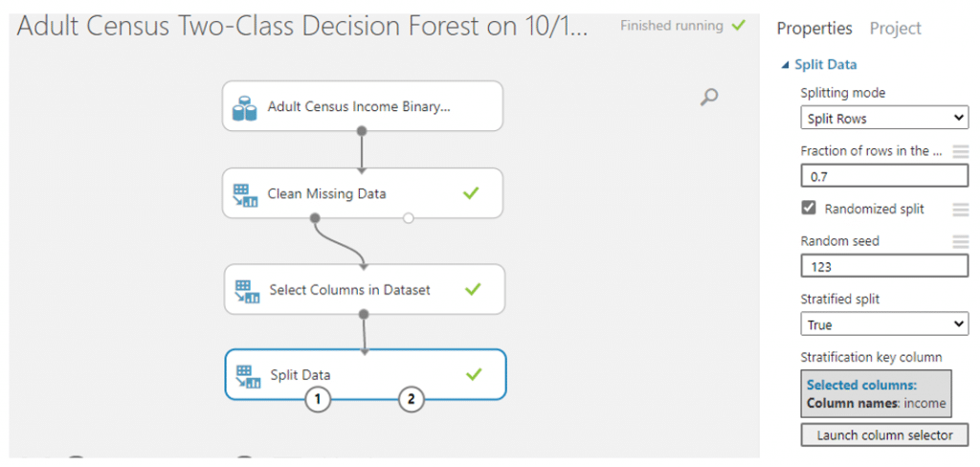The image size is (980, 467).
Task: Select output port 2 of Split Data
Action: (412, 399)
